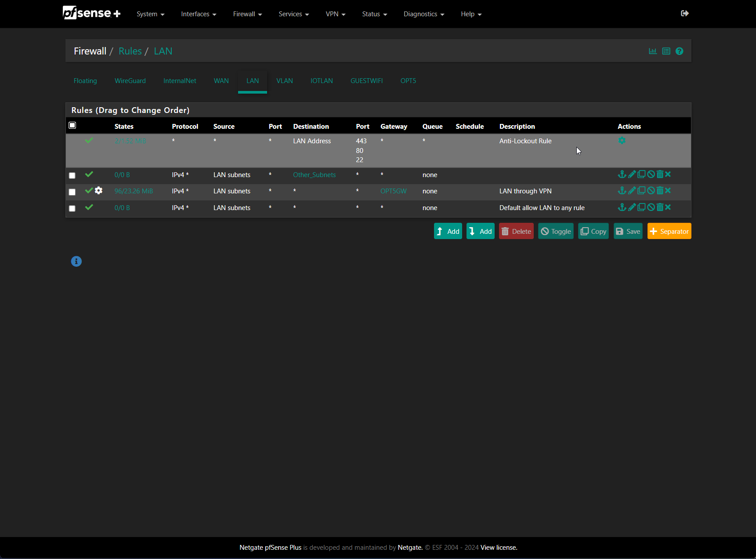
Task: Add rule to end of list
Action: 481,231
